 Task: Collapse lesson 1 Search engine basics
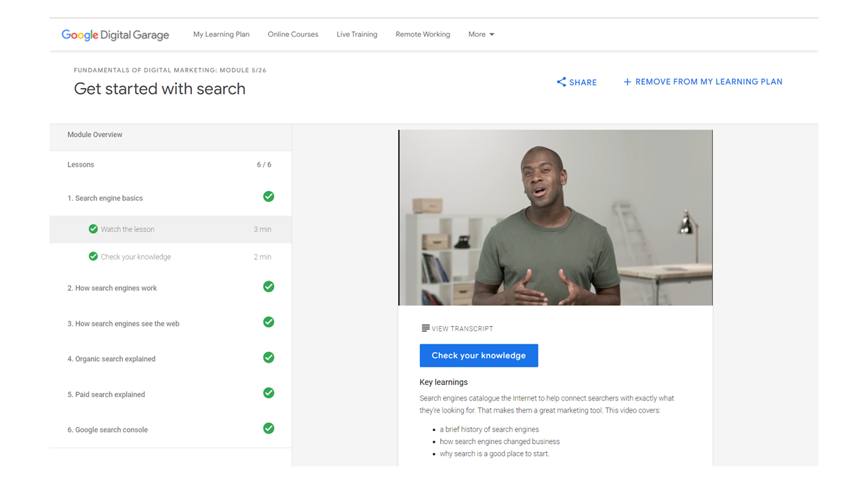pos(171,198)
